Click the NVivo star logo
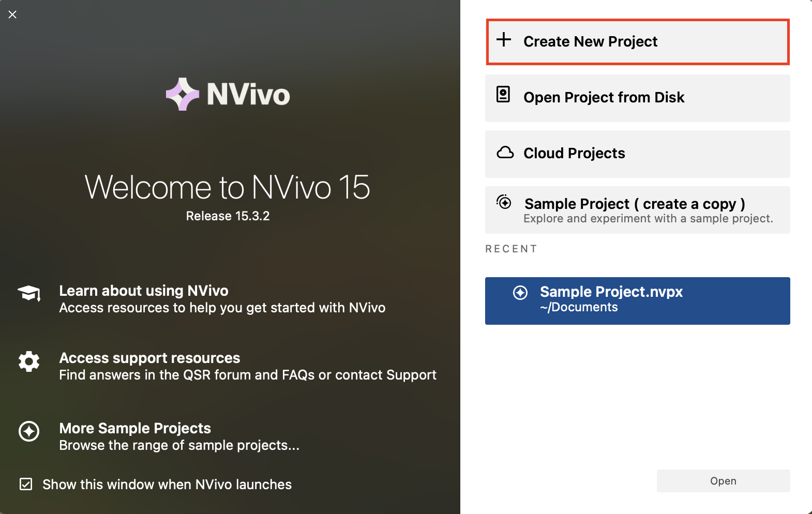 coord(182,94)
